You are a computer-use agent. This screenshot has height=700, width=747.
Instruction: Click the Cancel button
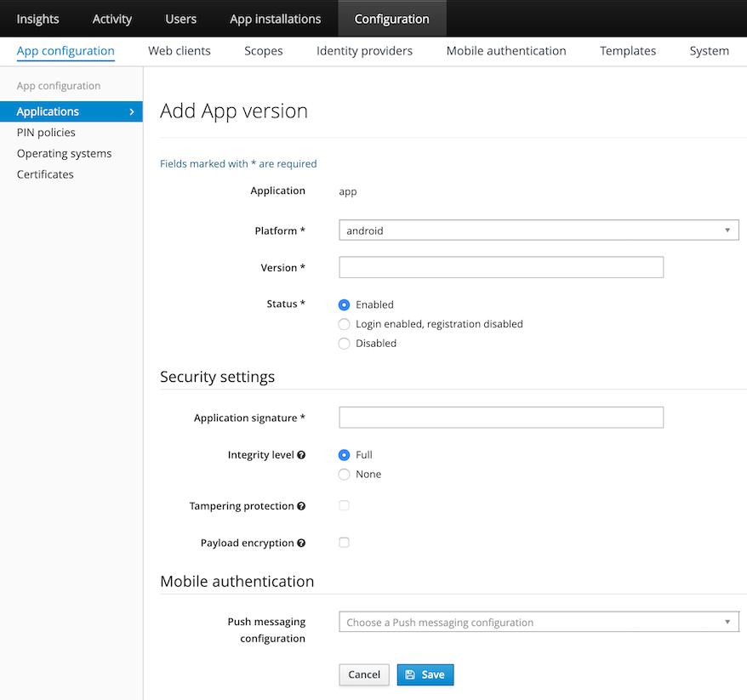coord(364,674)
